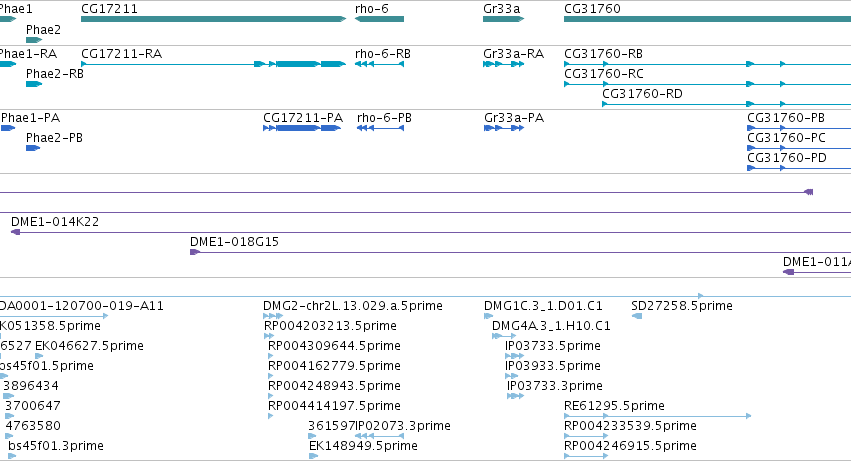
Task: Click the CG17211-RA transcript label
Action: click(x=122, y=54)
